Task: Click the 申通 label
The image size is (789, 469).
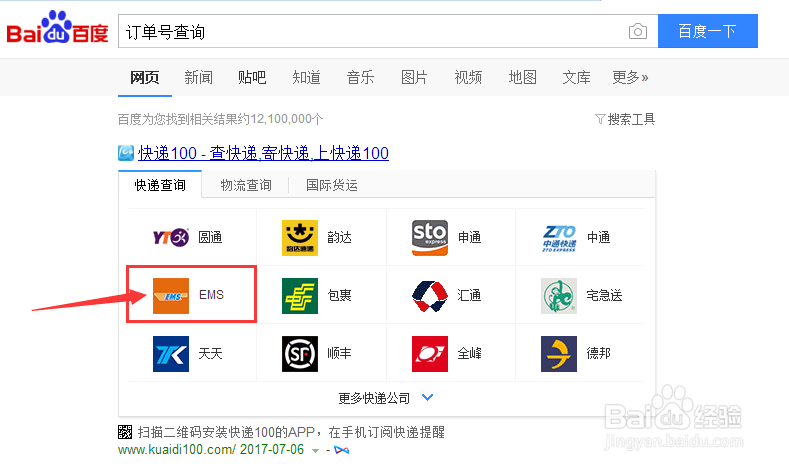Action: click(x=469, y=237)
